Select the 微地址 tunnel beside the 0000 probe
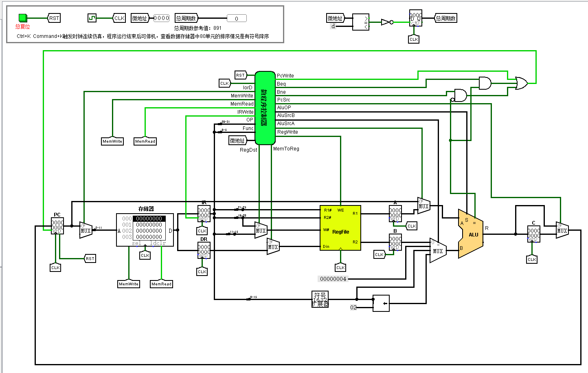 tap(140, 18)
